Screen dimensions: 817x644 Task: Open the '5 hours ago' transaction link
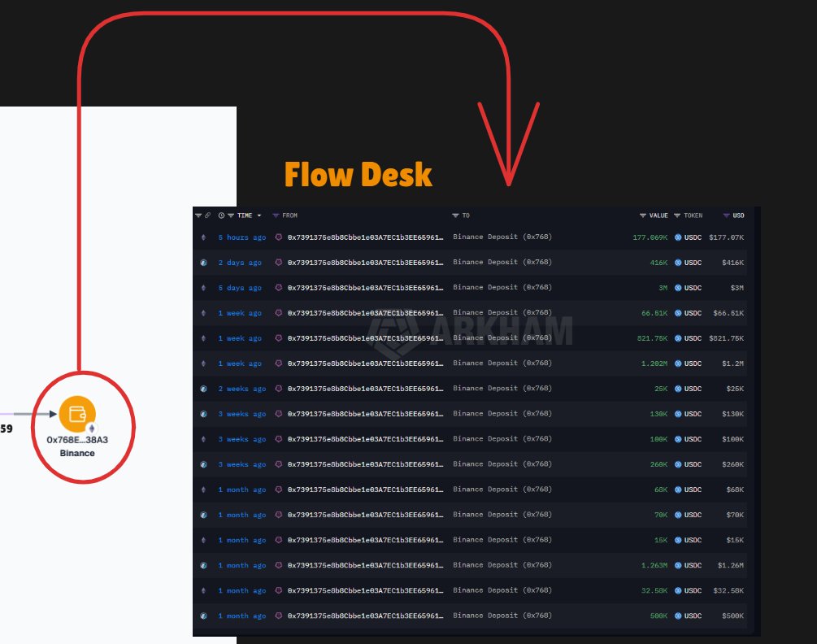point(241,237)
